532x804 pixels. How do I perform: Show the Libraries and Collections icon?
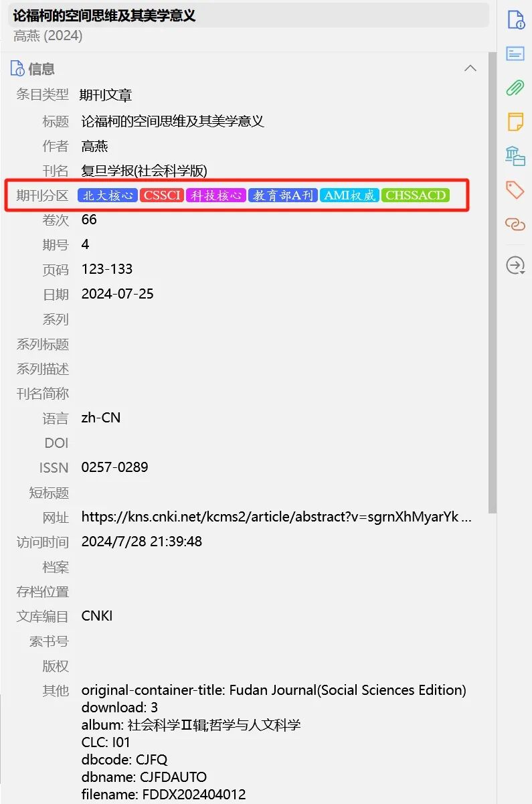coord(515,156)
